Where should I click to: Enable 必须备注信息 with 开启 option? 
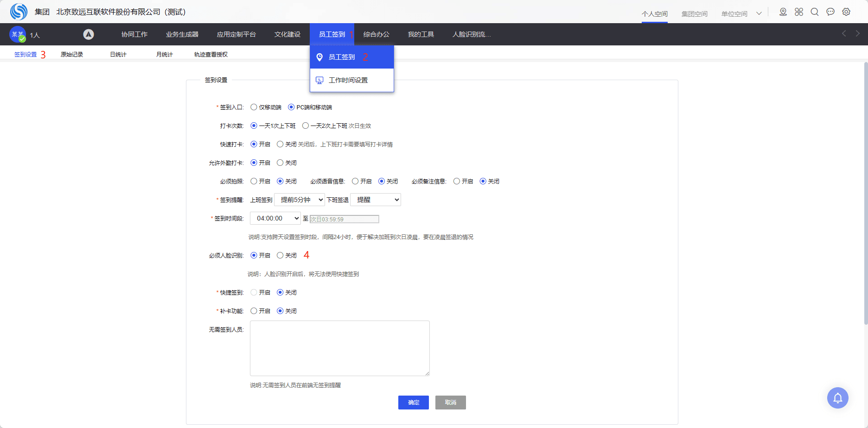pos(457,181)
